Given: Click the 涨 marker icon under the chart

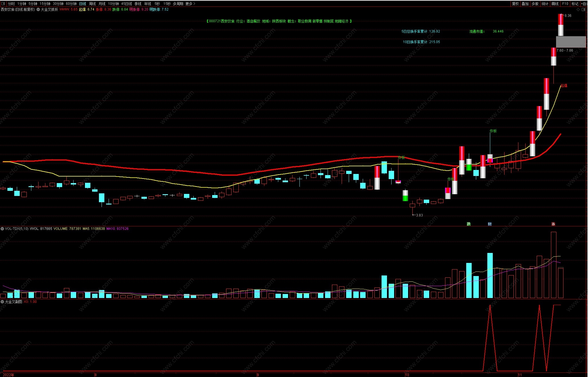Looking at the screenshot, I should [x=553, y=224].
